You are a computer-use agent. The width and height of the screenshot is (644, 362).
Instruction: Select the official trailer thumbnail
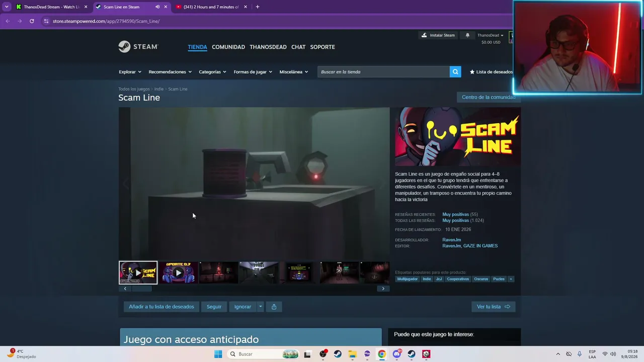138,273
